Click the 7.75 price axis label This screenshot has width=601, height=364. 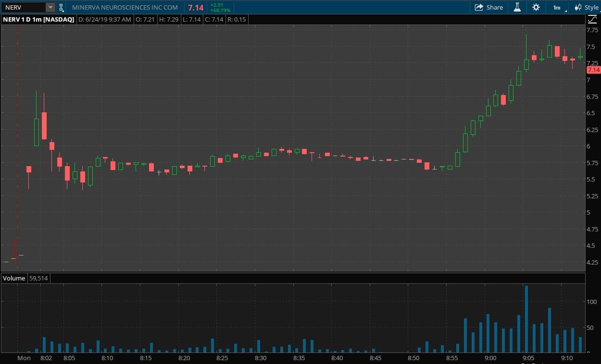592,30
